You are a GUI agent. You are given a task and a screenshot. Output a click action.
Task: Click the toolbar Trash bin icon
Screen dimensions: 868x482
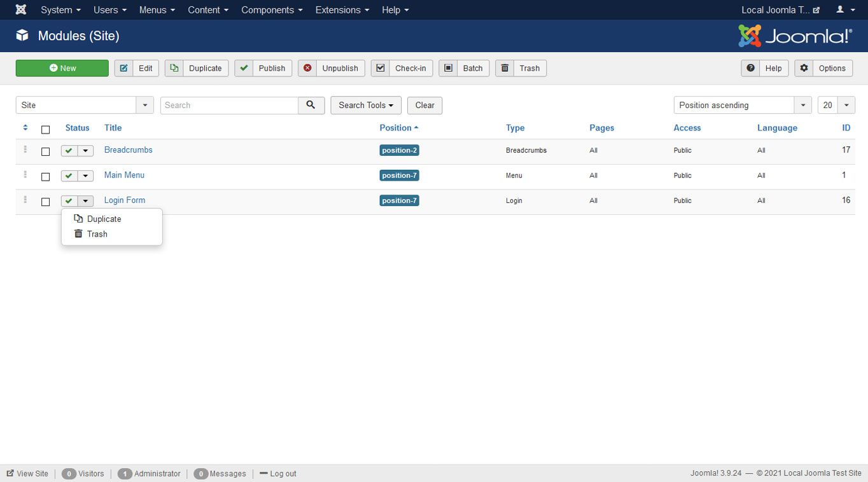click(x=505, y=68)
